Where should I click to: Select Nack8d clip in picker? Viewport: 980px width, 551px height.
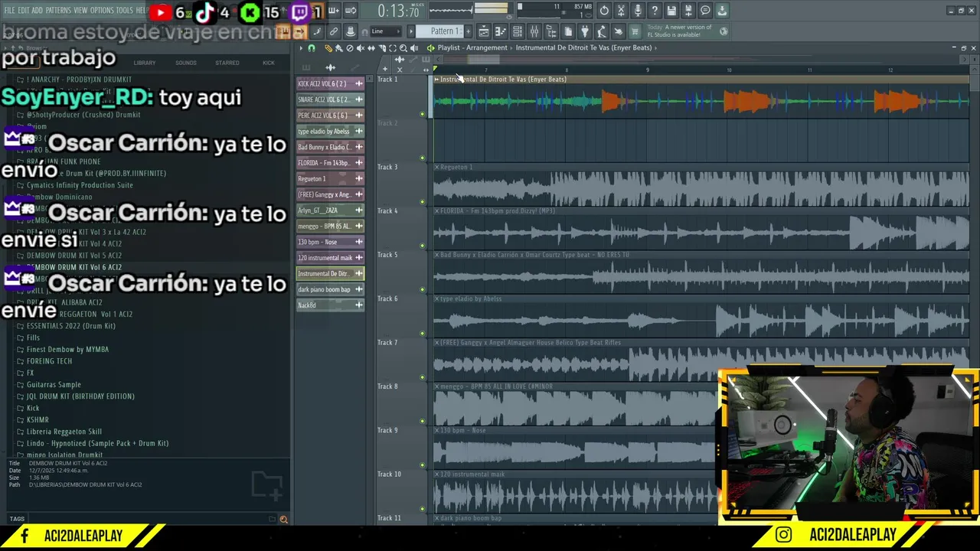pyautogui.click(x=330, y=305)
